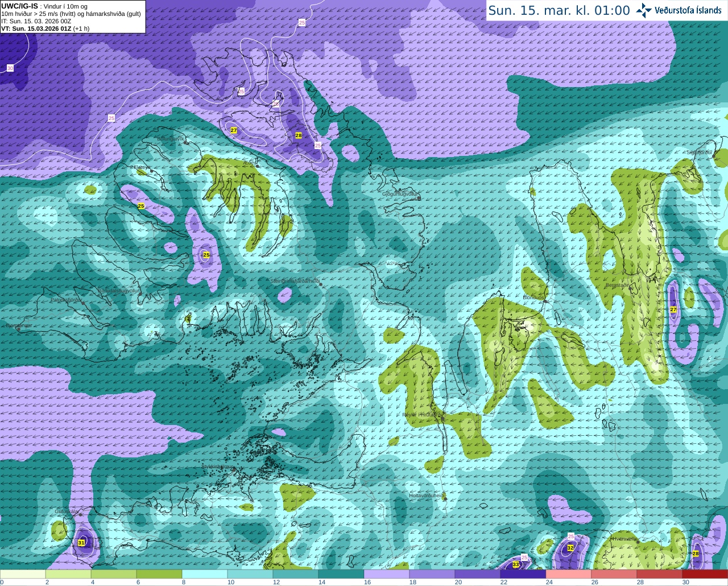The height and width of the screenshot is (586, 728).
Task: Click the white 25 contour label above yellow 32
Action: pos(571,536)
